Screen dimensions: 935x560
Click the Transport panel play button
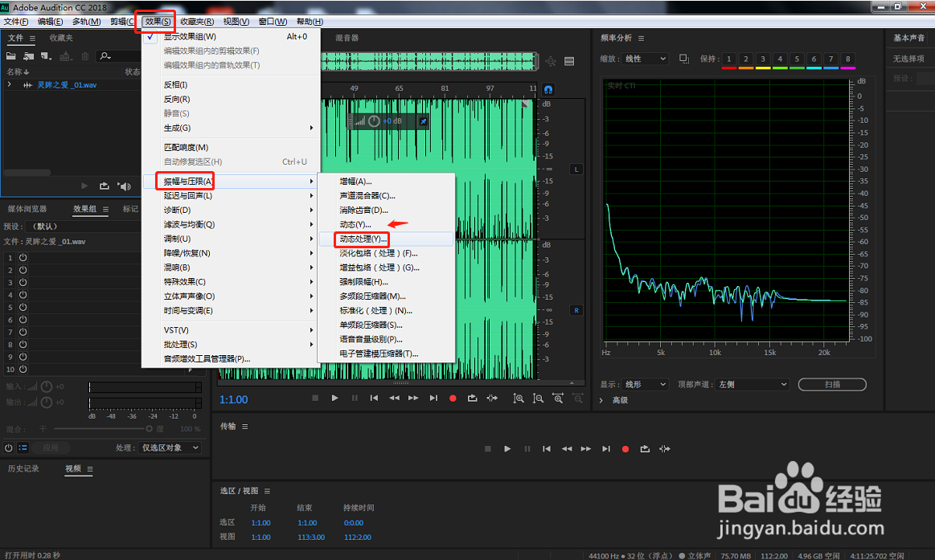pos(507,448)
